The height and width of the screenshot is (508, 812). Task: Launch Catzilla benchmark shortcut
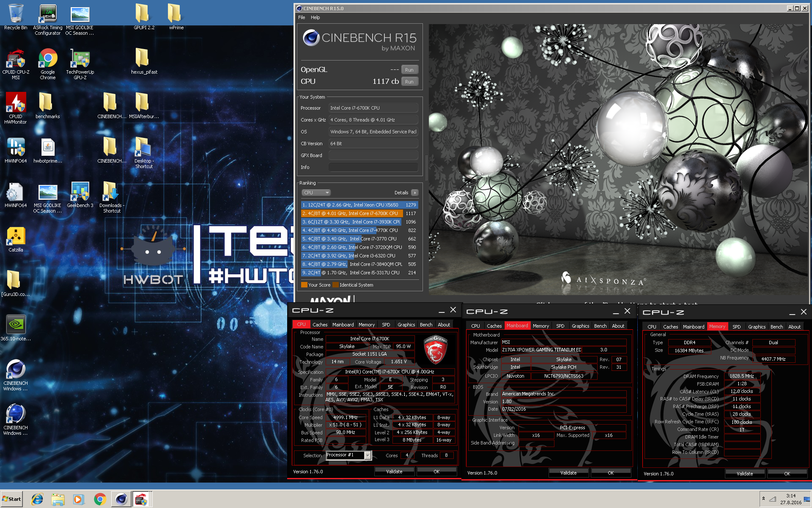coord(16,239)
